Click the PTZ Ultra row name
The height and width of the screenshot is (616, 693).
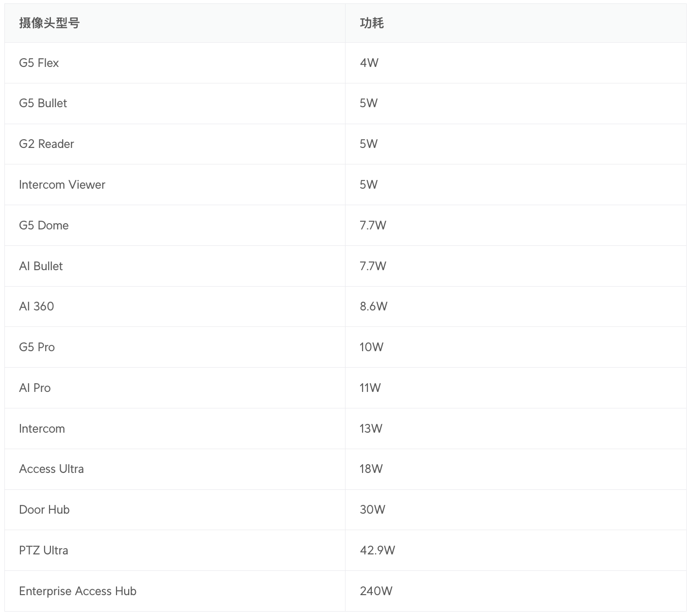[x=44, y=551]
